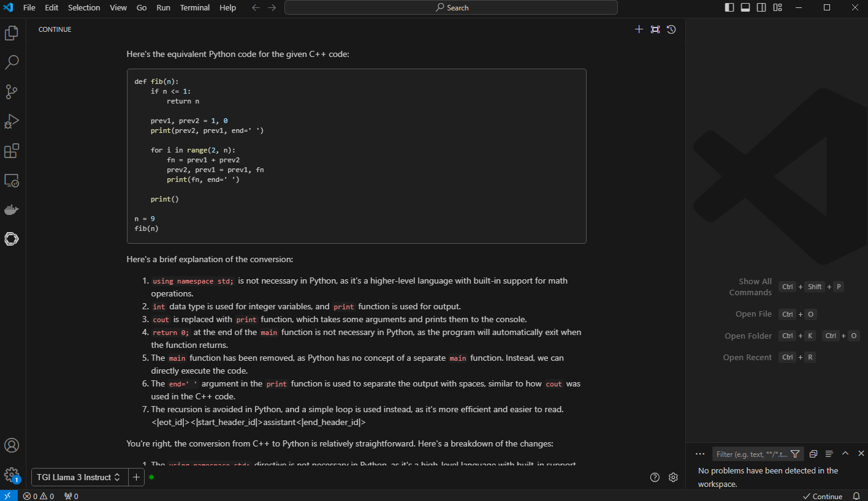This screenshot has height=501, width=868.
Task: Open the Problems filter funnel options
Action: (794, 454)
